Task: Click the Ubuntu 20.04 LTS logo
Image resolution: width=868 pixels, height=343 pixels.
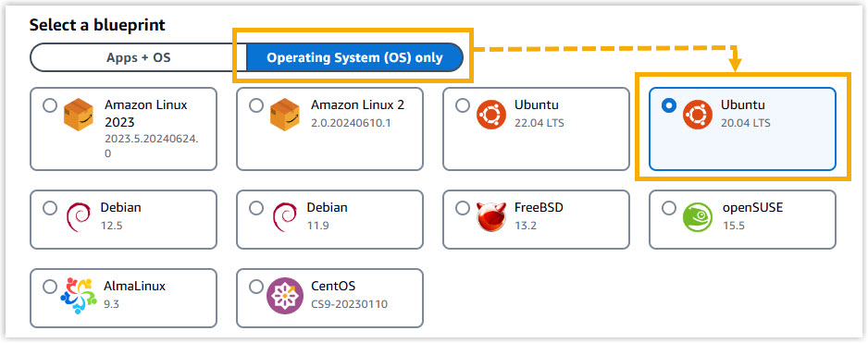Action: pos(698,115)
